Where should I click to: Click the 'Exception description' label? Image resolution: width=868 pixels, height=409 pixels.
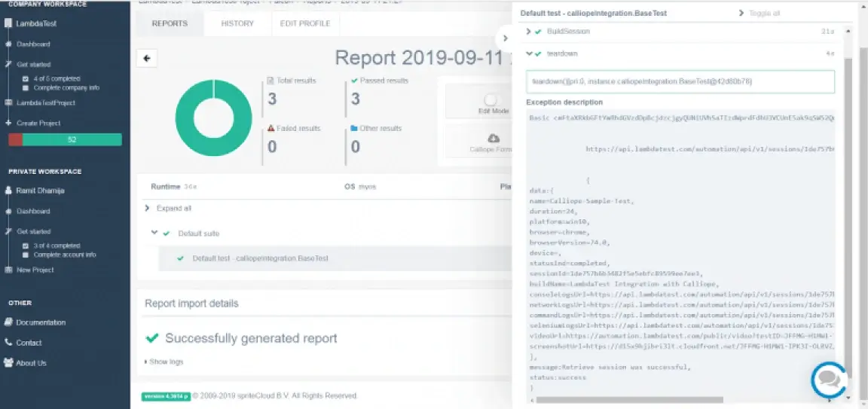564,102
